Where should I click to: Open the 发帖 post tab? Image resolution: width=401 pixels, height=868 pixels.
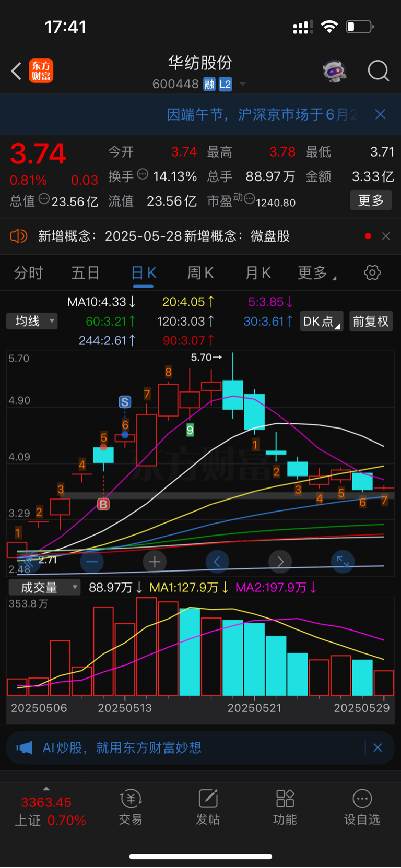point(208,807)
